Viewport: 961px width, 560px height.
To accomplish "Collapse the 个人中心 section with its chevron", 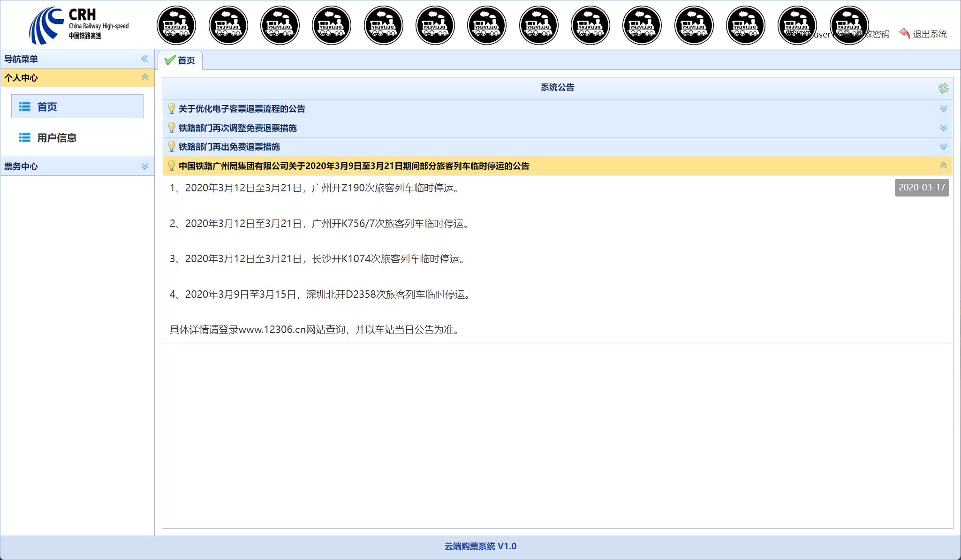I will pos(145,77).
